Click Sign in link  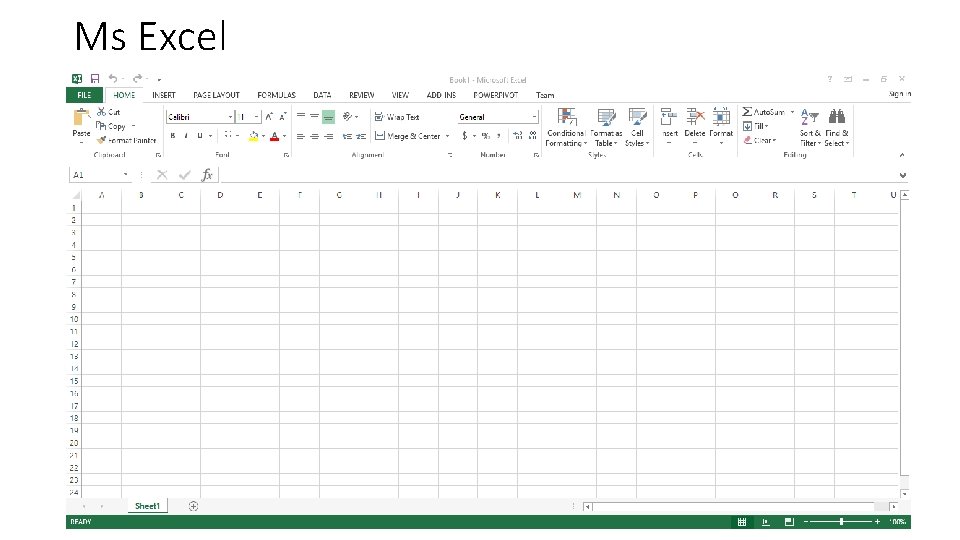click(x=900, y=94)
